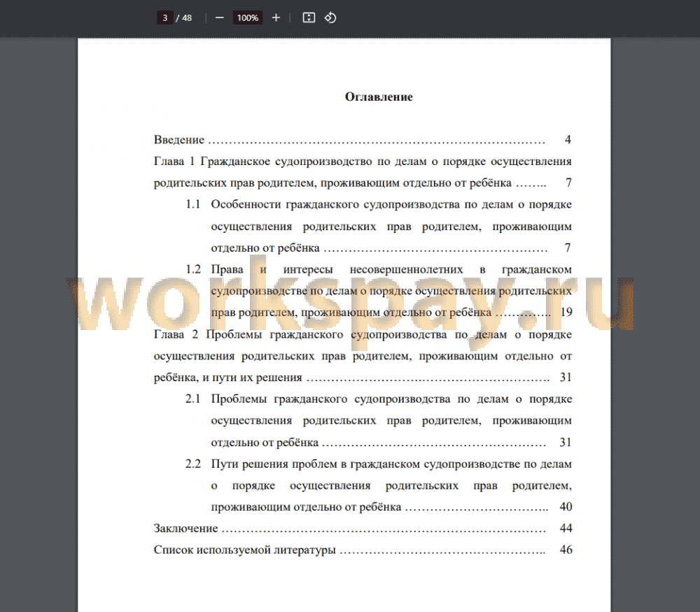Select the "Введение" contents entry
Image resolution: width=700 pixels, height=612 pixels.
pos(179,140)
